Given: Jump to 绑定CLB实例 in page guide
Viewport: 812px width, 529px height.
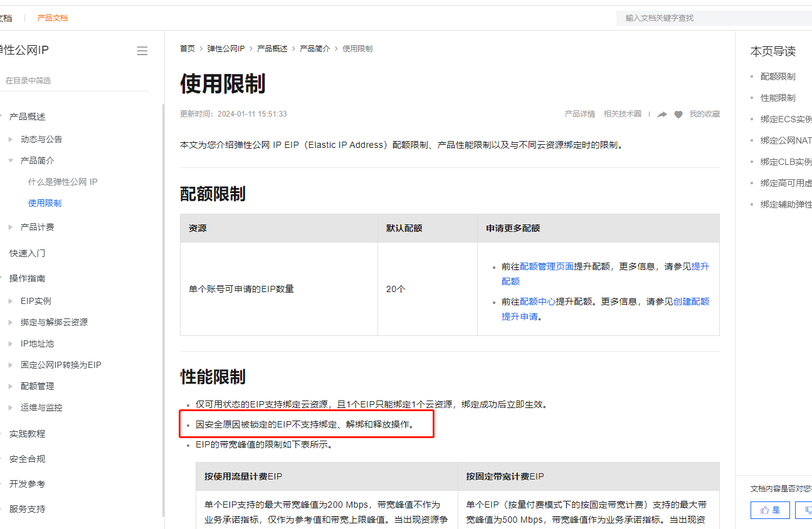Looking at the screenshot, I should [x=786, y=162].
